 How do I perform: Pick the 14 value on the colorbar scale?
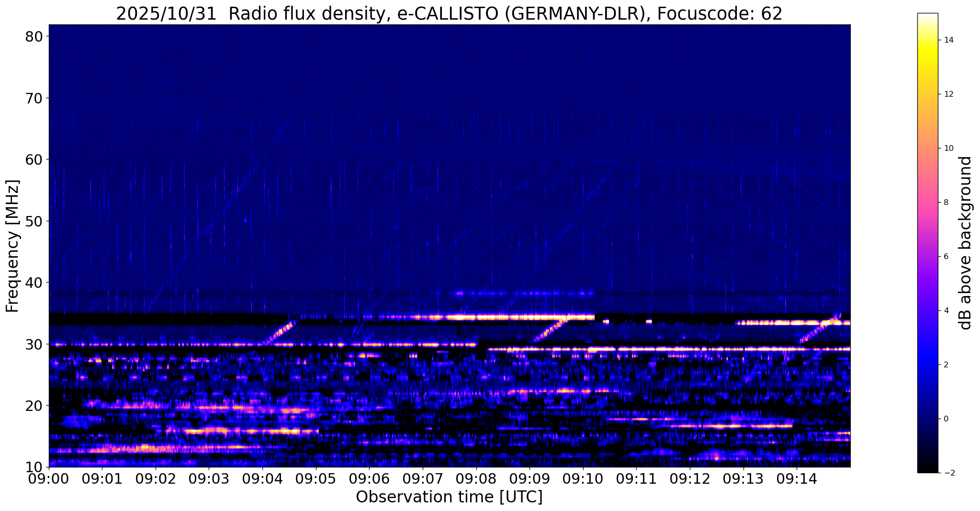948,40
